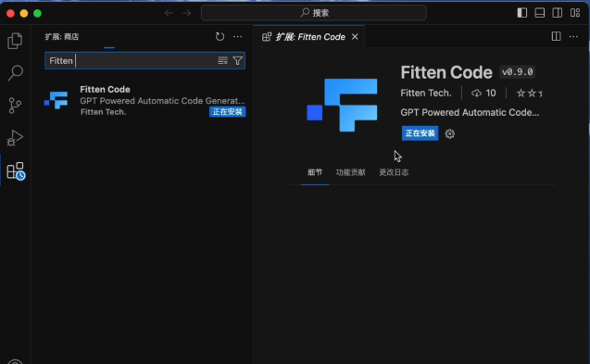Switch to the 功能贡献 tab
The width and height of the screenshot is (590, 364).
coord(351,172)
